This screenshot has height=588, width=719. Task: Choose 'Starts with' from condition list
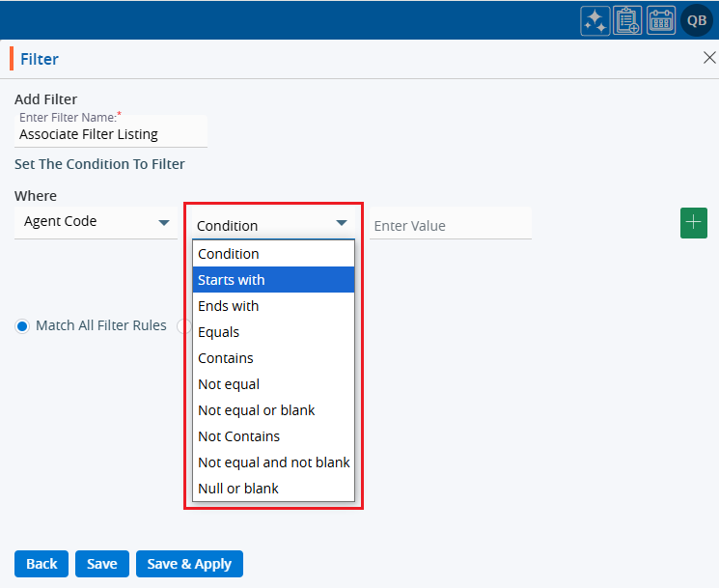[x=273, y=280]
